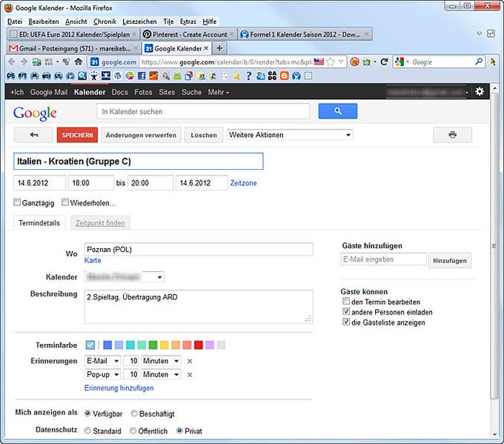This screenshot has height=444, width=504.
Task: Click Erinnerung hinzufügen link
Action: tap(119, 388)
